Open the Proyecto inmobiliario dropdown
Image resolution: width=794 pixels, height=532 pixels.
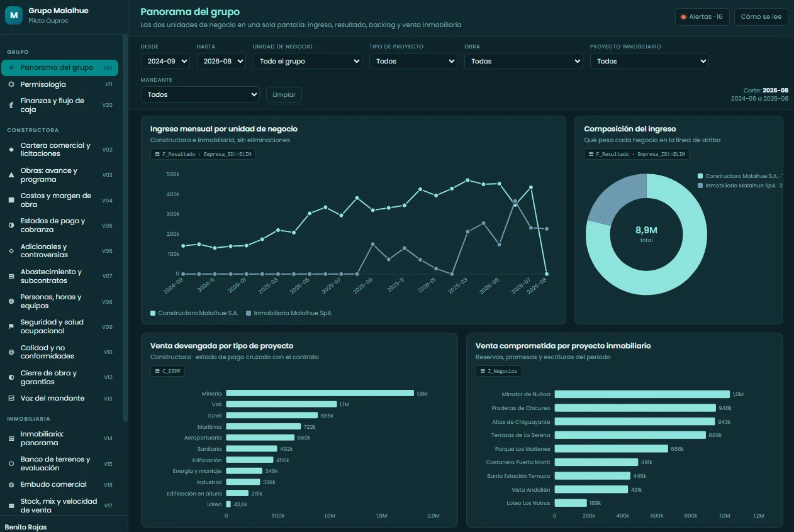(650, 61)
